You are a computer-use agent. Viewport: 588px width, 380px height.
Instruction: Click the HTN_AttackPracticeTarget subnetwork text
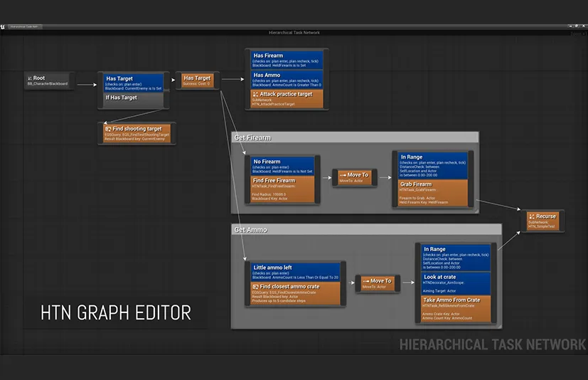[273, 104]
